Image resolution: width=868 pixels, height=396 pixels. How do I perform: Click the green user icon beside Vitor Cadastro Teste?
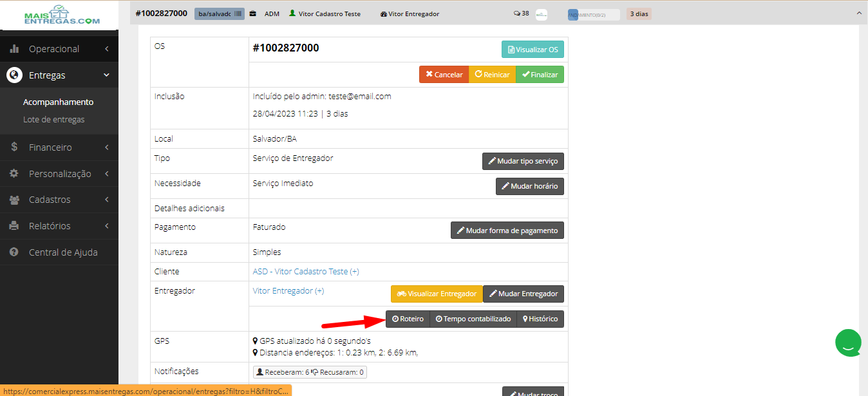(x=292, y=14)
